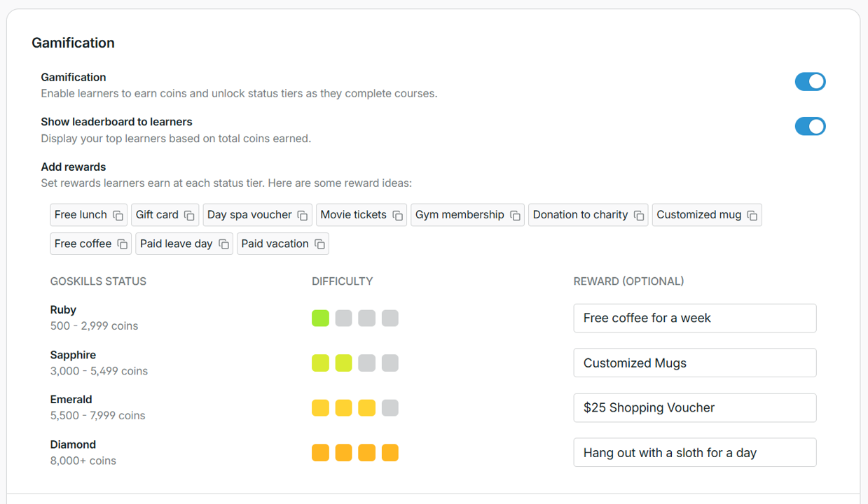Select the Diamond sloth reward field

coord(694,452)
